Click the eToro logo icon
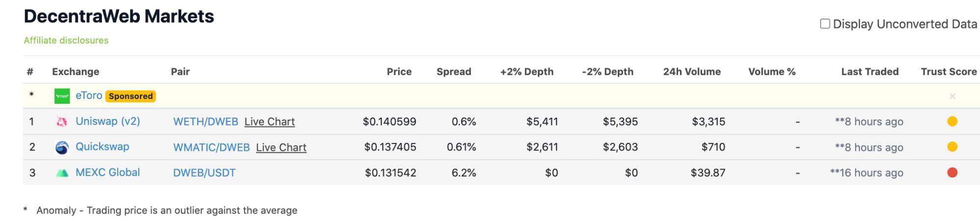This screenshot has width=980, height=220. pyautogui.click(x=62, y=96)
